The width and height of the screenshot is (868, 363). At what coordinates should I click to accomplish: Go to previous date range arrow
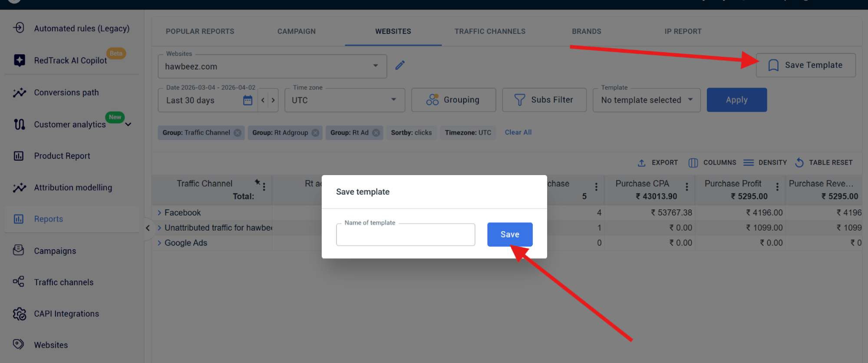tap(263, 100)
